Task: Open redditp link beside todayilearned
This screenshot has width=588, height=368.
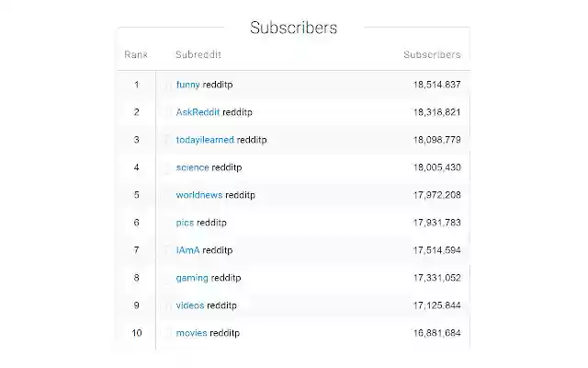Action: [252, 140]
